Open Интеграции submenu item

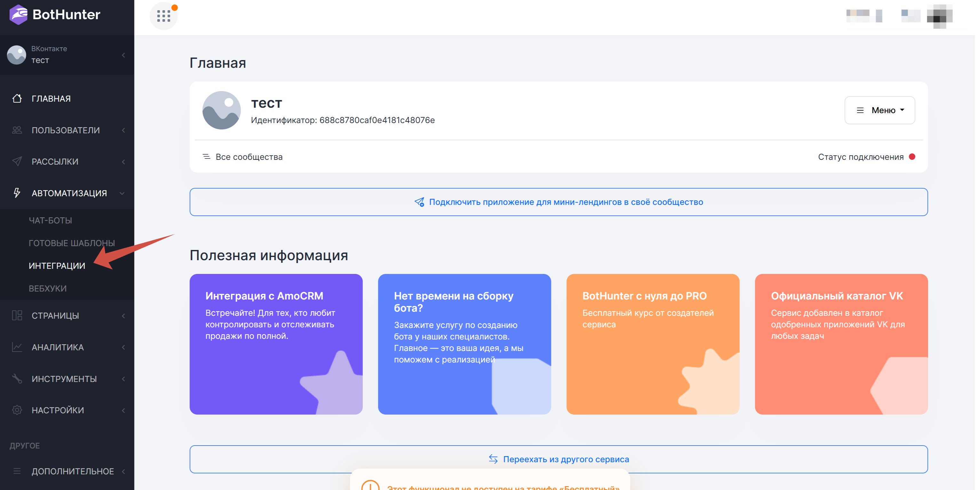tap(57, 266)
